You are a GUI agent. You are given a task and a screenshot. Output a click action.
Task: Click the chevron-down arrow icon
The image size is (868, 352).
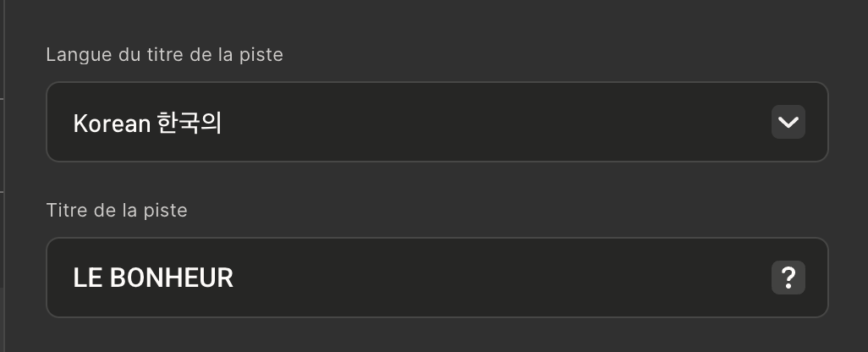pos(788,122)
